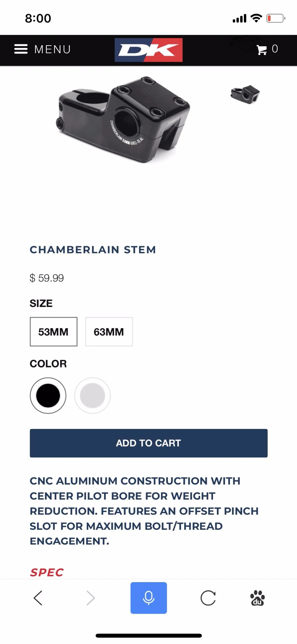Select the small stem thumbnail image
This screenshot has height=644, width=297.
coord(245,95)
